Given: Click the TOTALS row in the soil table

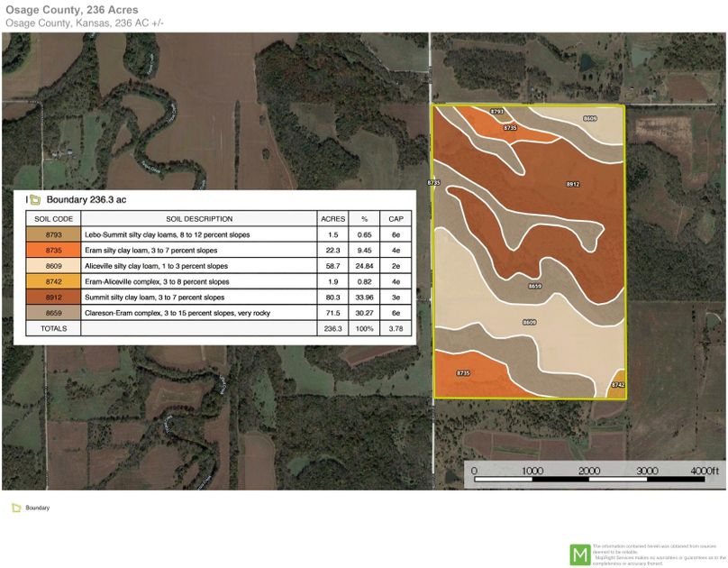Looking at the screenshot, I should [52, 328].
